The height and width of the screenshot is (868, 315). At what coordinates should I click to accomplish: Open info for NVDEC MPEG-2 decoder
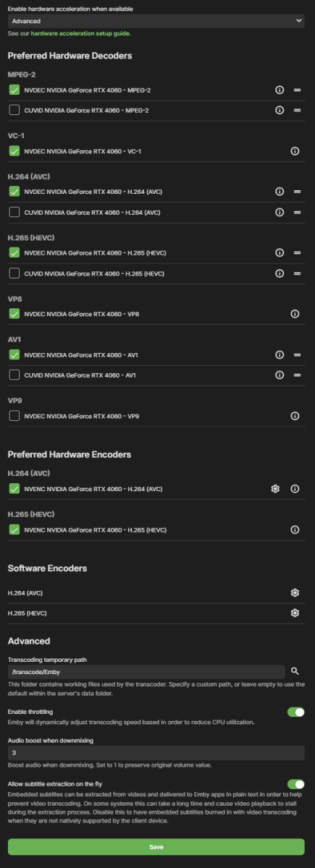point(280,90)
